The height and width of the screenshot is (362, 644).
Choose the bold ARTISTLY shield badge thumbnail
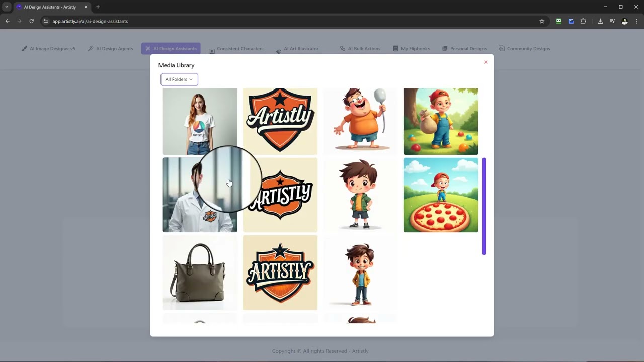coord(280,273)
